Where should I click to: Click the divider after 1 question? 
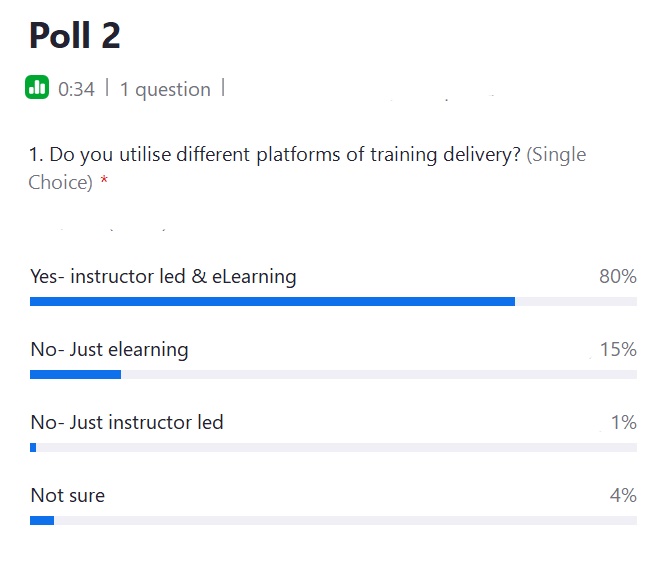[x=223, y=88]
